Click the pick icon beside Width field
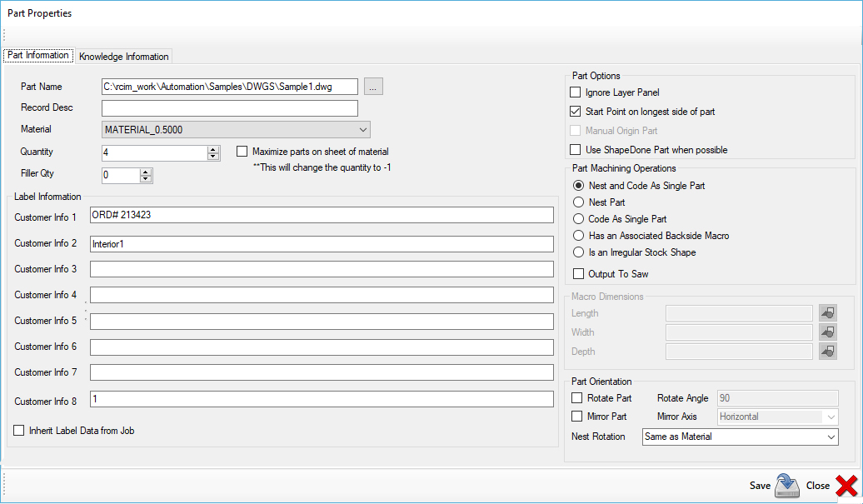Image resolution: width=863 pixels, height=504 pixels. click(x=827, y=332)
